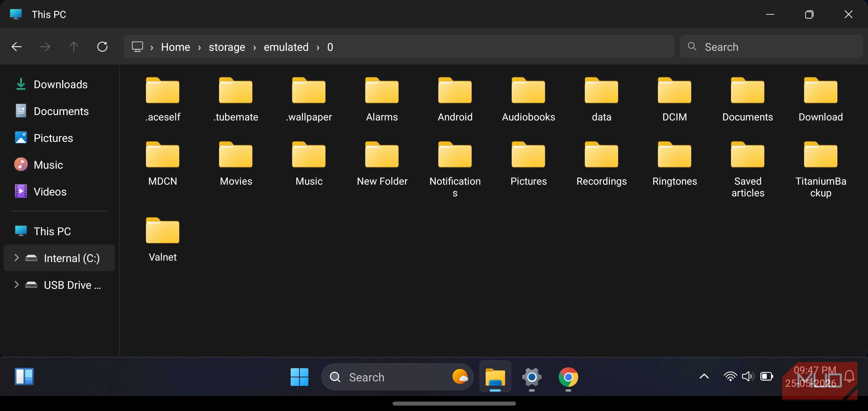Viewport: 868px width, 411px height.
Task: Click the 0 breadcrumb segment
Action: 330,47
